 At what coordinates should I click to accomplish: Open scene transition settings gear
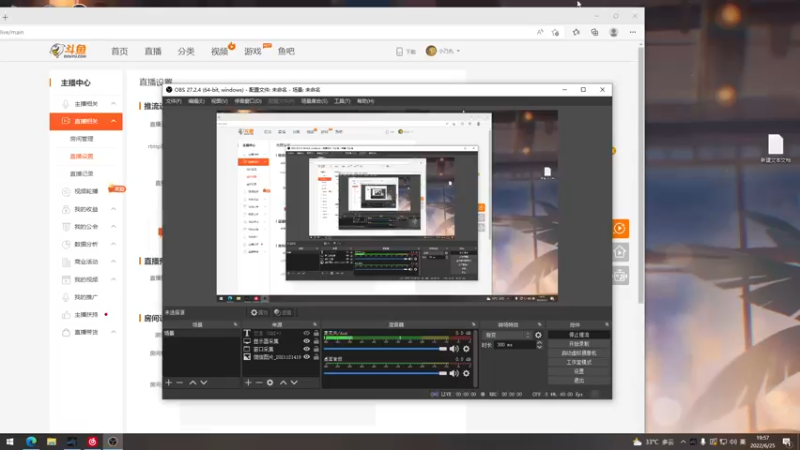(538, 335)
